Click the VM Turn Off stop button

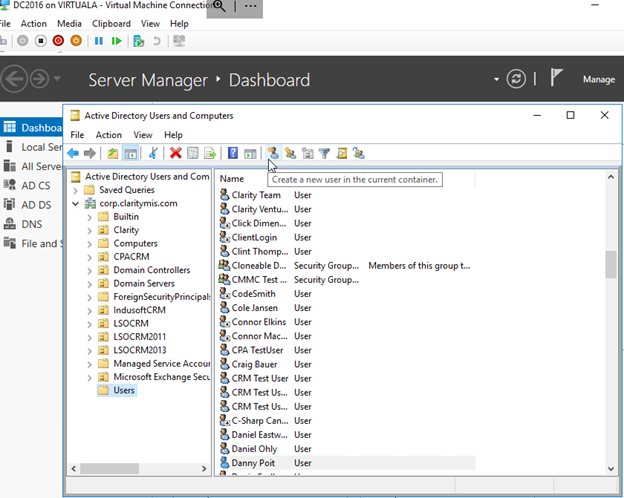[41, 41]
